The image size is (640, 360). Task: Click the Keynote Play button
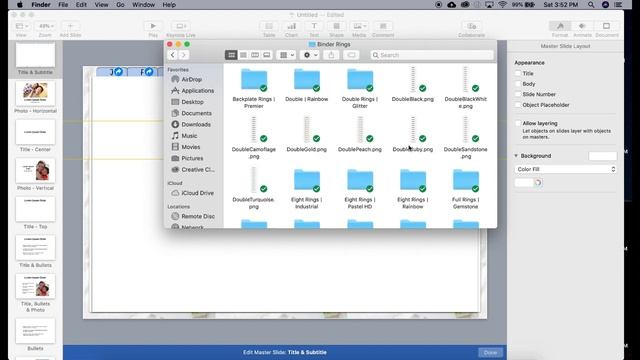153,26
